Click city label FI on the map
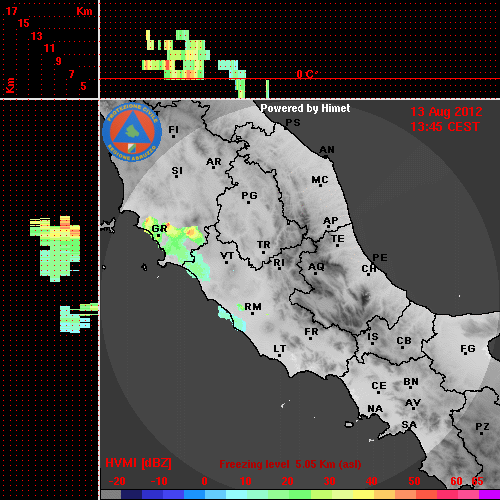 [173, 129]
